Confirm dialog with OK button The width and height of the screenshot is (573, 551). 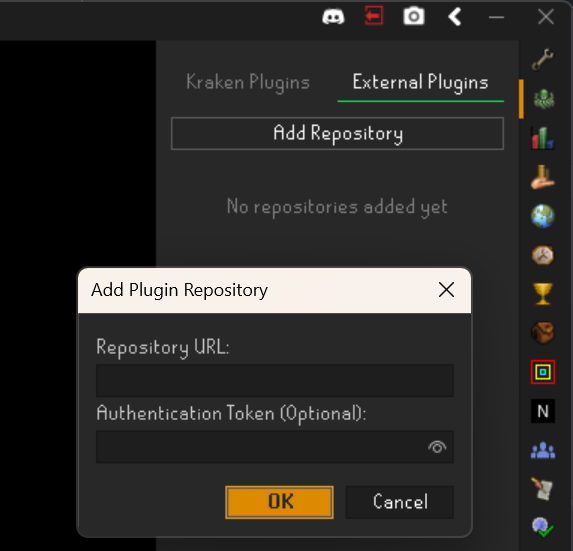[279, 502]
